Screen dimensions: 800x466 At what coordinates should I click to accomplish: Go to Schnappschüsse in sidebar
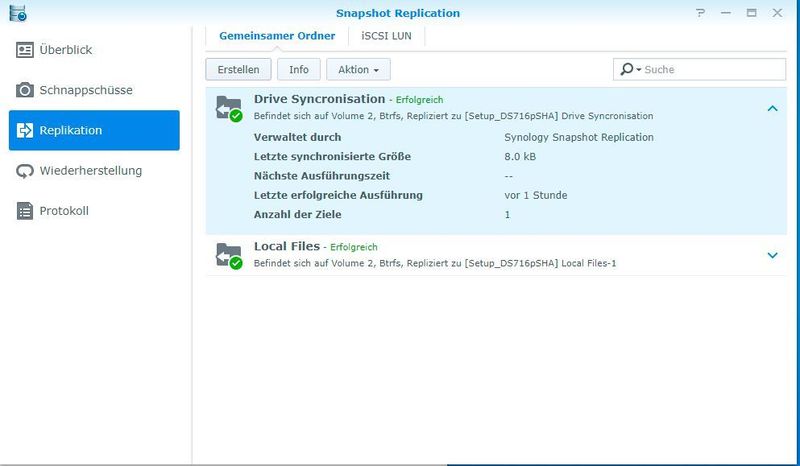(94, 90)
